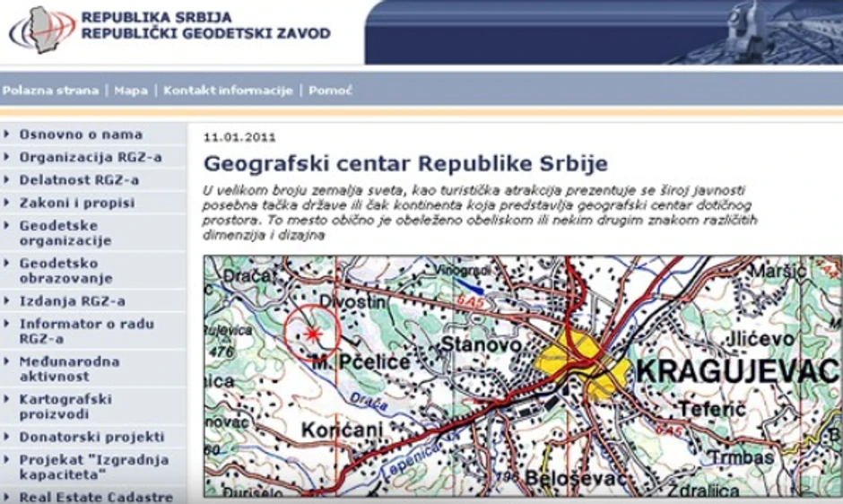Viewport: 843px width, 504px height.
Task: Click the Divostin label on the map
Action: [352, 301]
